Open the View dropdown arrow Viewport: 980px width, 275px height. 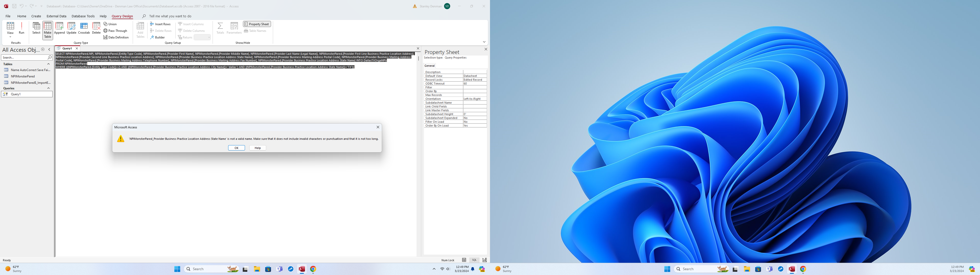tap(10, 37)
